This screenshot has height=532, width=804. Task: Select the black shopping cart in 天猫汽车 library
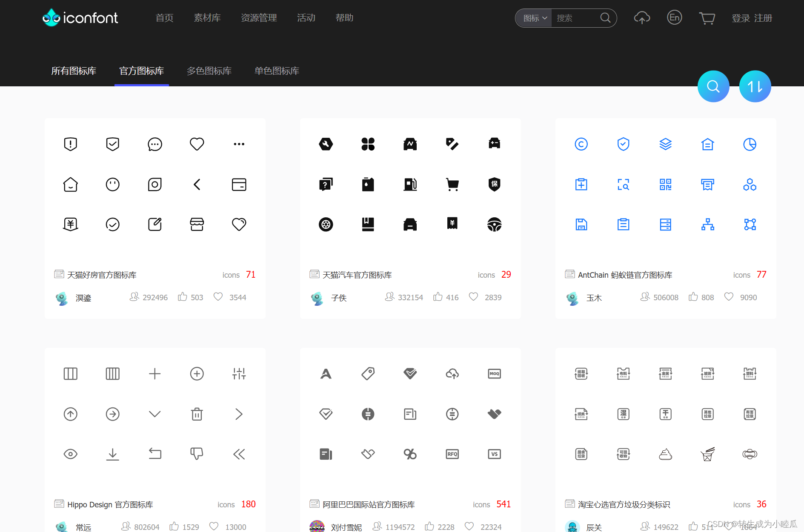click(452, 185)
